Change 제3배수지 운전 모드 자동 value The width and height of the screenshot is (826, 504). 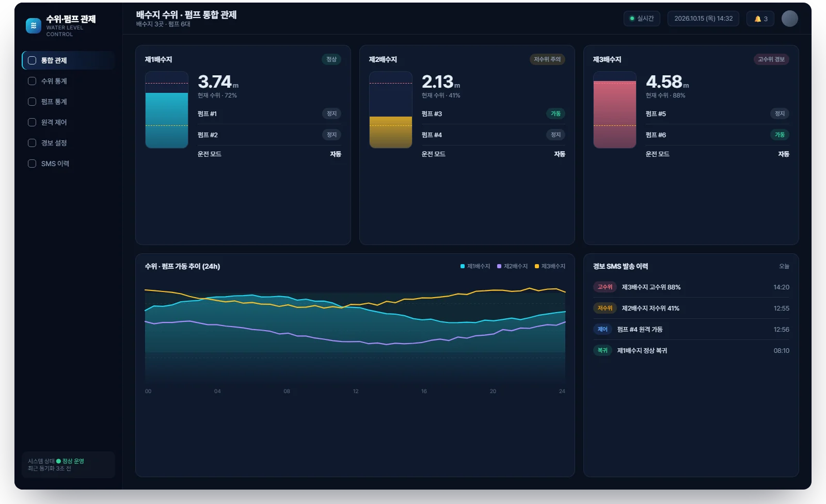pyautogui.click(x=784, y=154)
